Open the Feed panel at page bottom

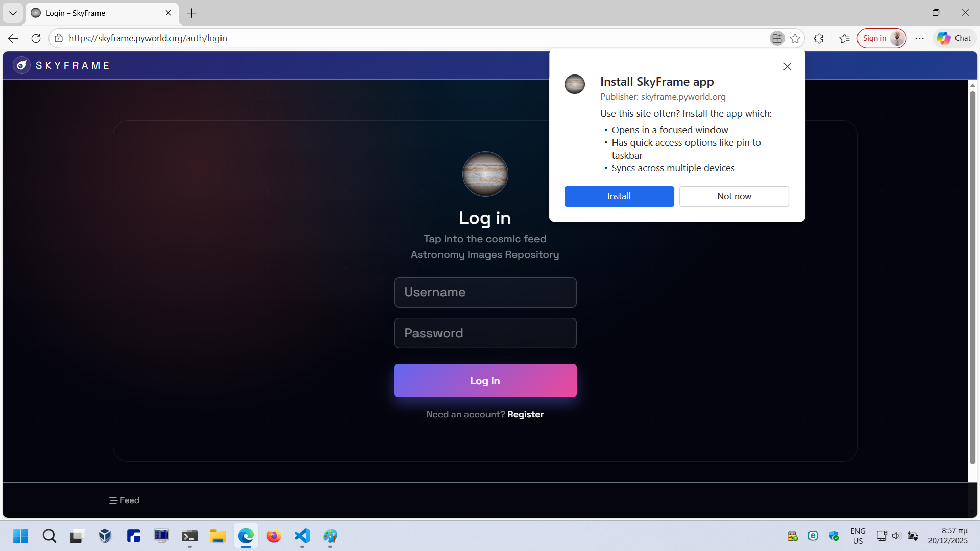124,500
